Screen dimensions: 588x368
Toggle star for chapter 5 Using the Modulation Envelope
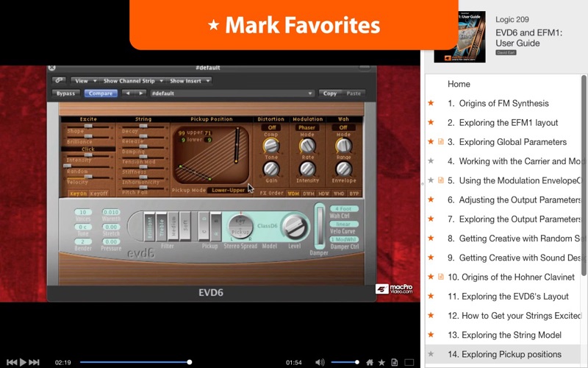click(x=431, y=180)
